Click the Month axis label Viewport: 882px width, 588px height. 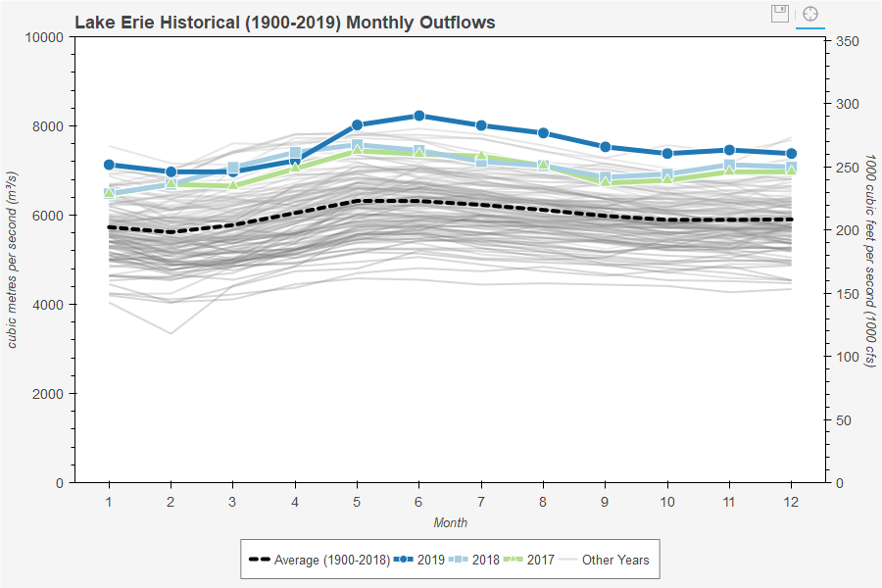pyautogui.click(x=450, y=523)
